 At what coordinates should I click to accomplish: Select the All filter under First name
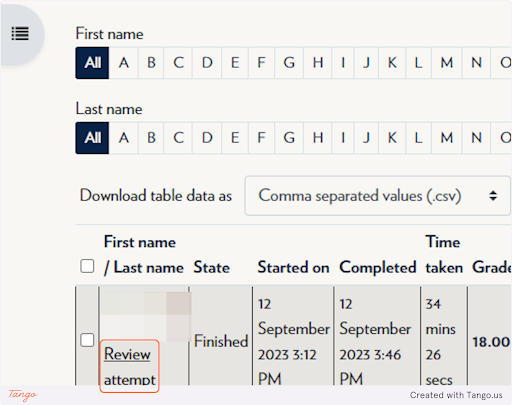pos(92,63)
